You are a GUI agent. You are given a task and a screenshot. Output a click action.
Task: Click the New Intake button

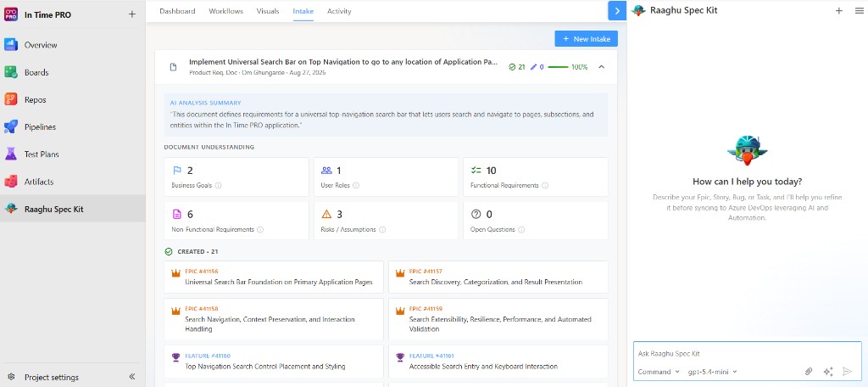[587, 39]
